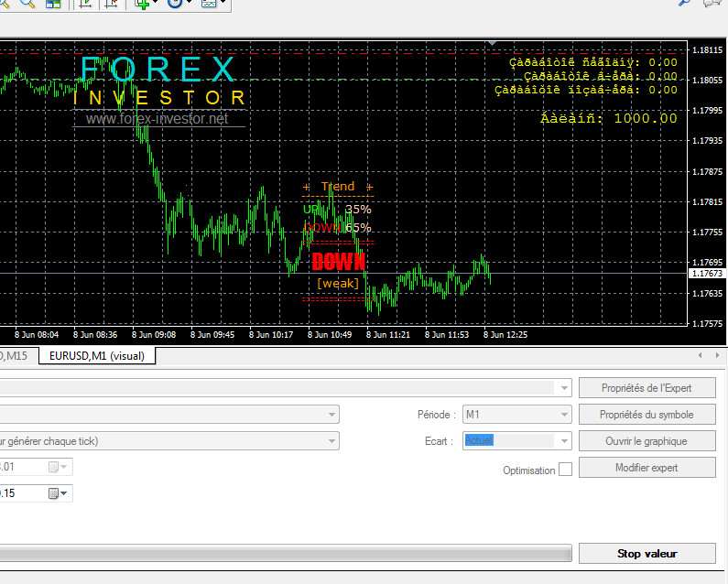Viewport: 728px width, 584px height.
Task: Click the tester progress bar
Action: point(286,553)
